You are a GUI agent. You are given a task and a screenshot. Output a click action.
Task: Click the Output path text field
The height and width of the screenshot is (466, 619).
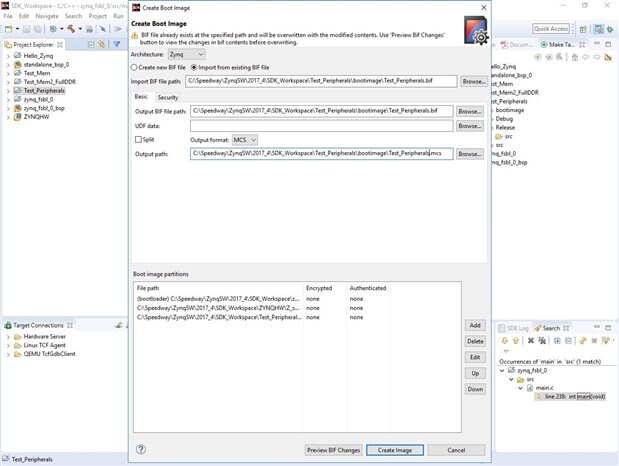click(322, 154)
